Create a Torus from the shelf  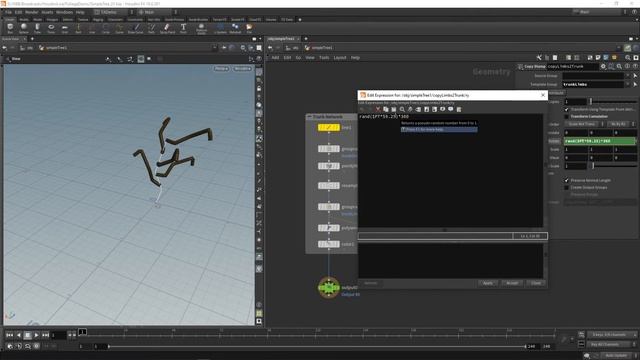tap(51, 28)
